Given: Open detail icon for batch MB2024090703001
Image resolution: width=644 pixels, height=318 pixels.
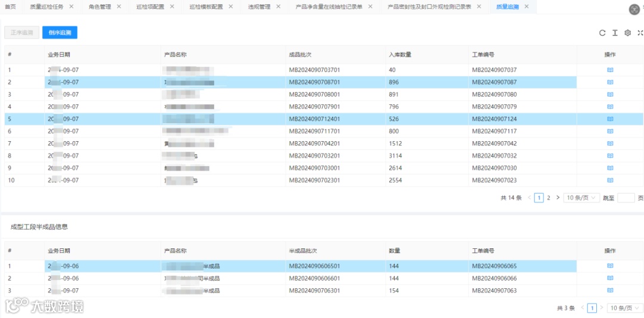Looking at the screenshot, I should pos(610,169).
